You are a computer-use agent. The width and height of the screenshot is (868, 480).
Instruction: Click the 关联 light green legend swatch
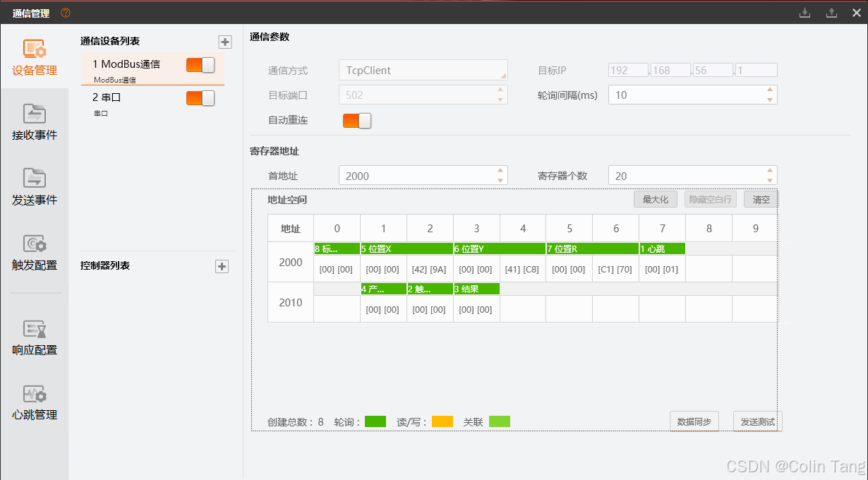(x=500, y=421)
